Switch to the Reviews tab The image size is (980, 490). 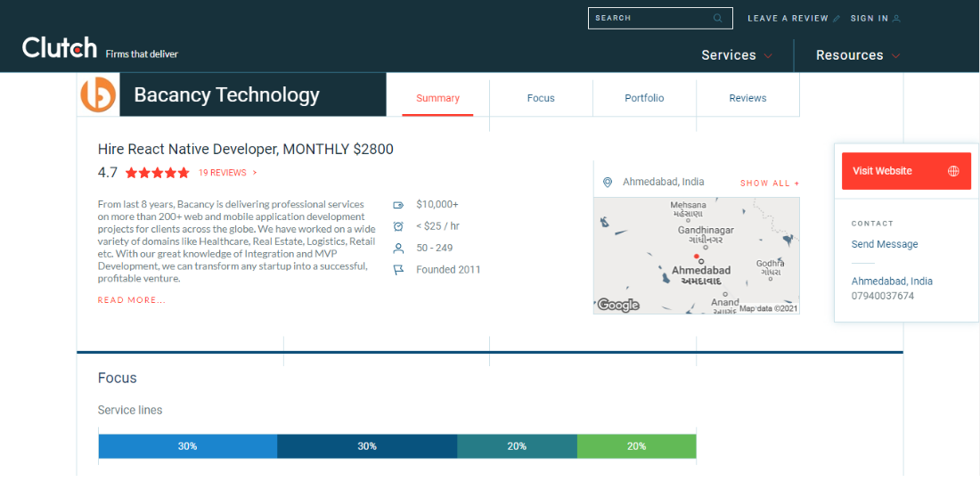coord(747,98)
